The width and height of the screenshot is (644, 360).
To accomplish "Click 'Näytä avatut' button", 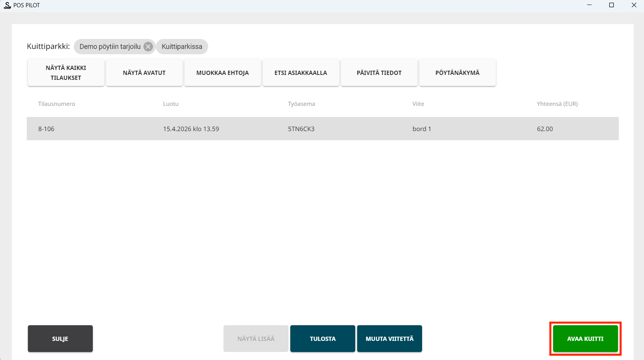I will [x=144, y=73].
